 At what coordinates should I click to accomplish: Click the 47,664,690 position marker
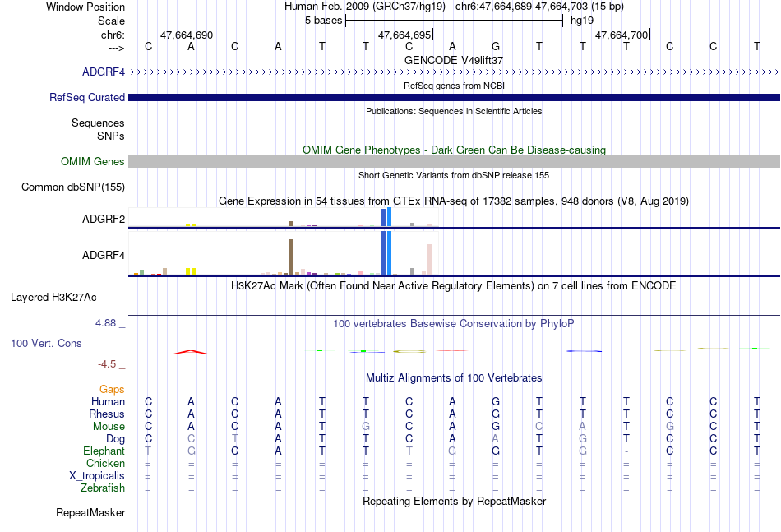[x=187, y=35]
